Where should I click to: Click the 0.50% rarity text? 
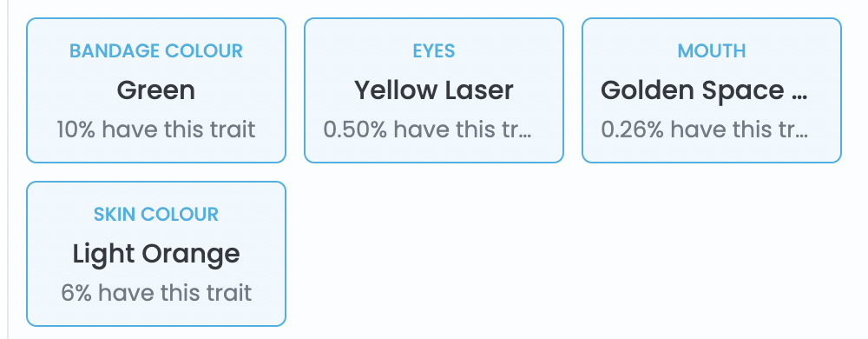point(427,130)
